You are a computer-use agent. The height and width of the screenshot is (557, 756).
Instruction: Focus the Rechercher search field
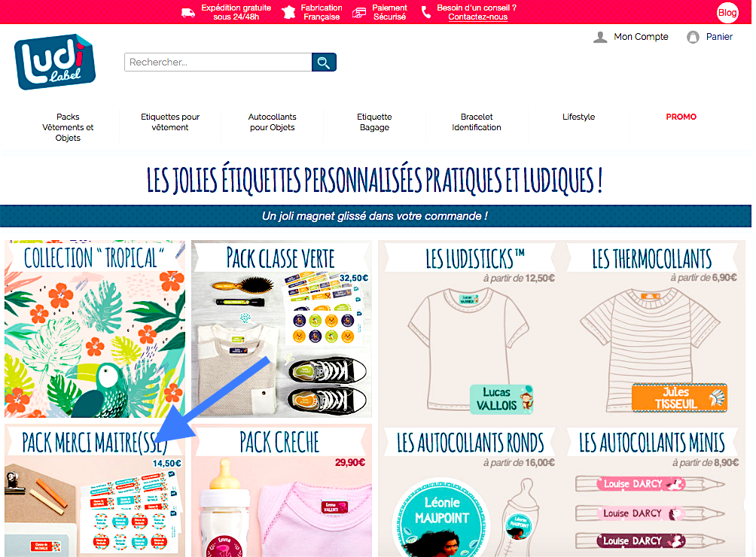[x=218, y=62]
